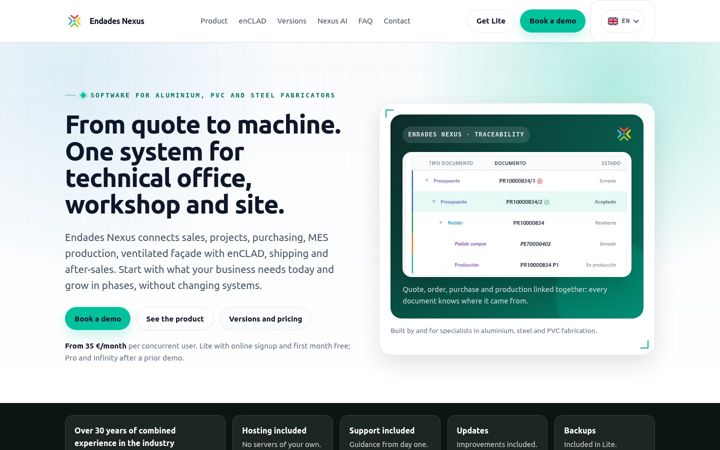Click the TIPO DOCUMENTO column header

[450, 163]
